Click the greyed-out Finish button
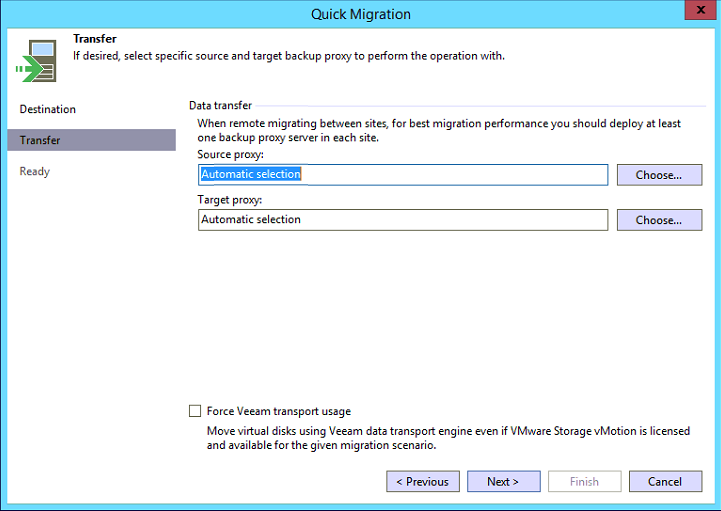Screen dimensions: 721x511 tap(584, 482)
